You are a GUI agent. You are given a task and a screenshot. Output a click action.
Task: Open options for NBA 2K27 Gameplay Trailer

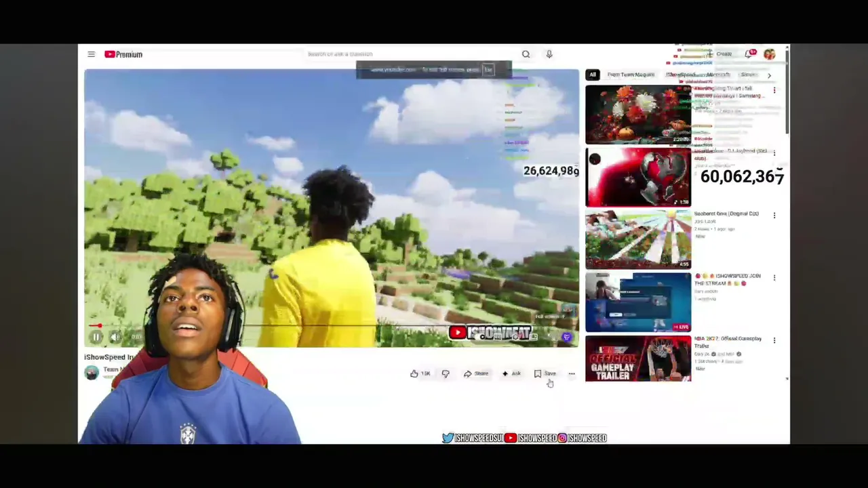coord(774,340)
